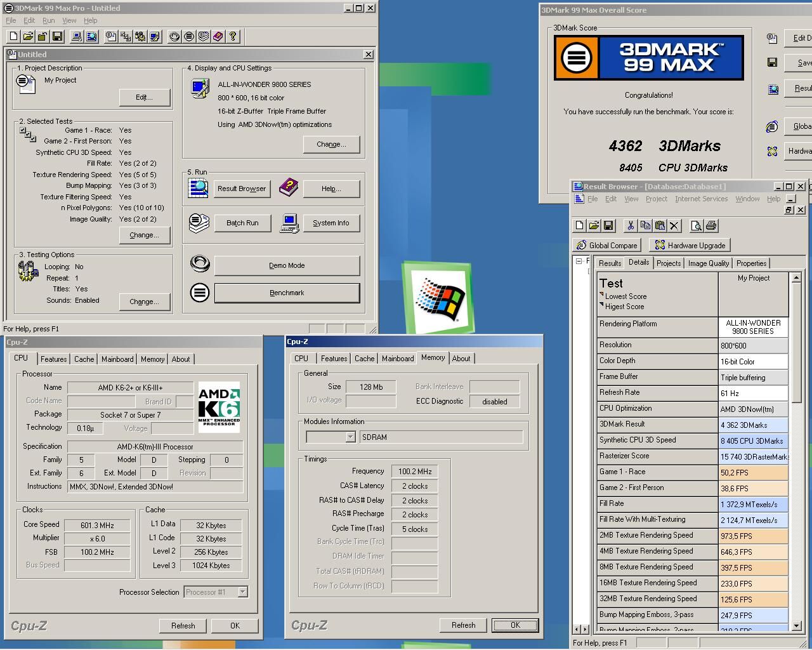The height and width of the screenshot is (650, 812).
Task: Click Testing Options icon in 3DMark toolbar
Action: click(140, 37)
